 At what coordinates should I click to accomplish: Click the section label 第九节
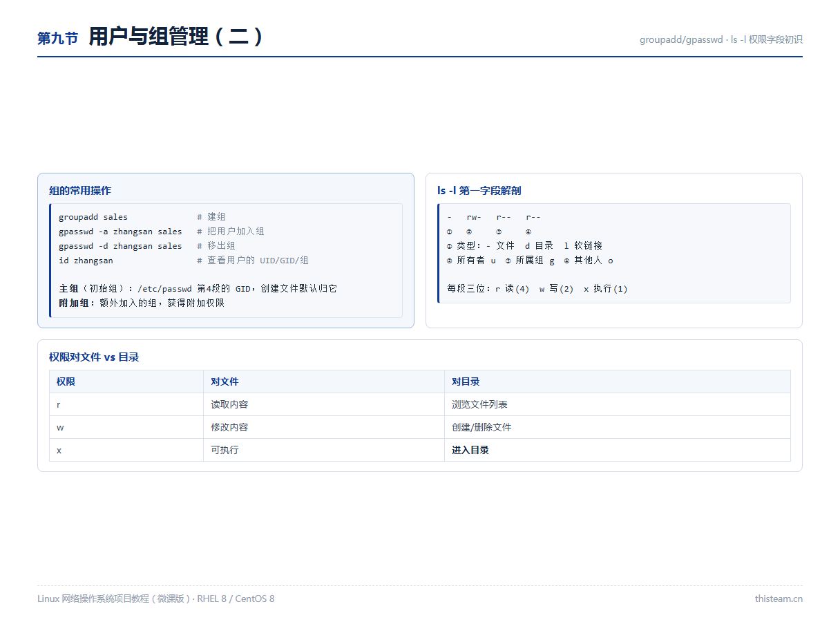tap(58, 39)
